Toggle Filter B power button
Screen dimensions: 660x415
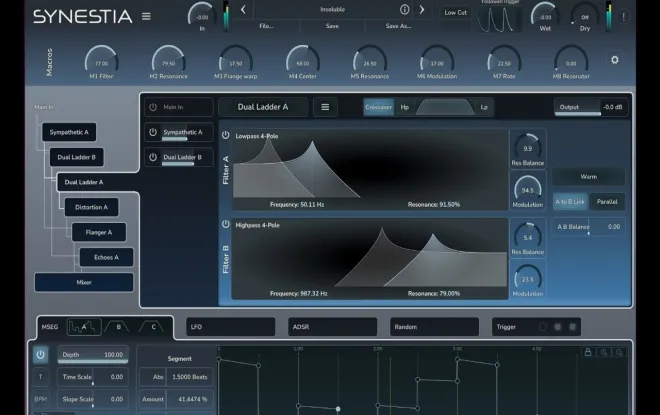click(x=226, y=224)
